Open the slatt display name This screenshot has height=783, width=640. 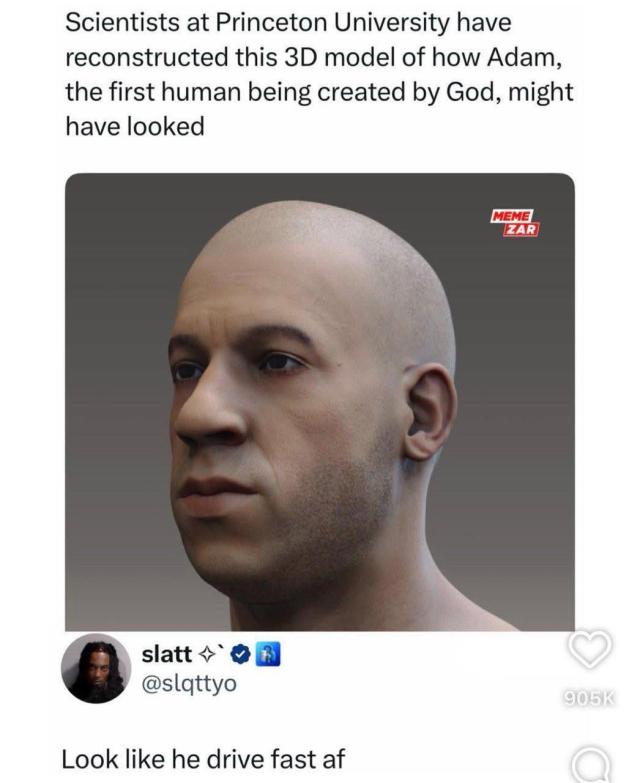pos(167,654)
